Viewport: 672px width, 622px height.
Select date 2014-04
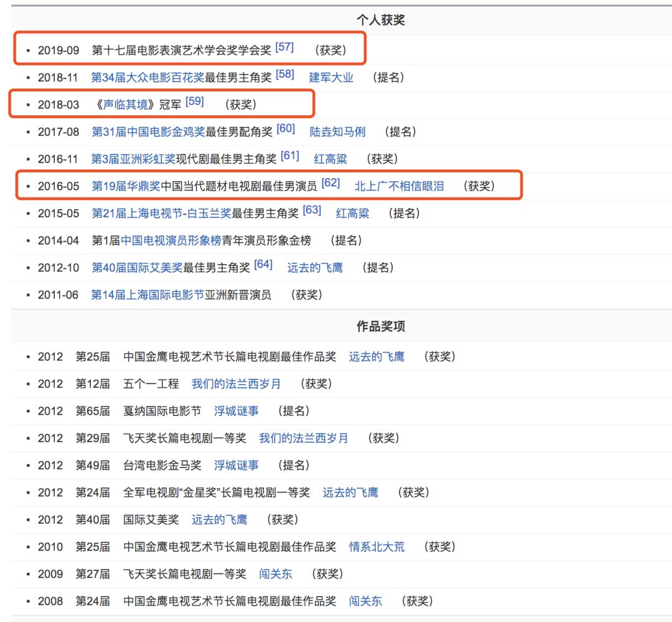click(x=58, y=241)
